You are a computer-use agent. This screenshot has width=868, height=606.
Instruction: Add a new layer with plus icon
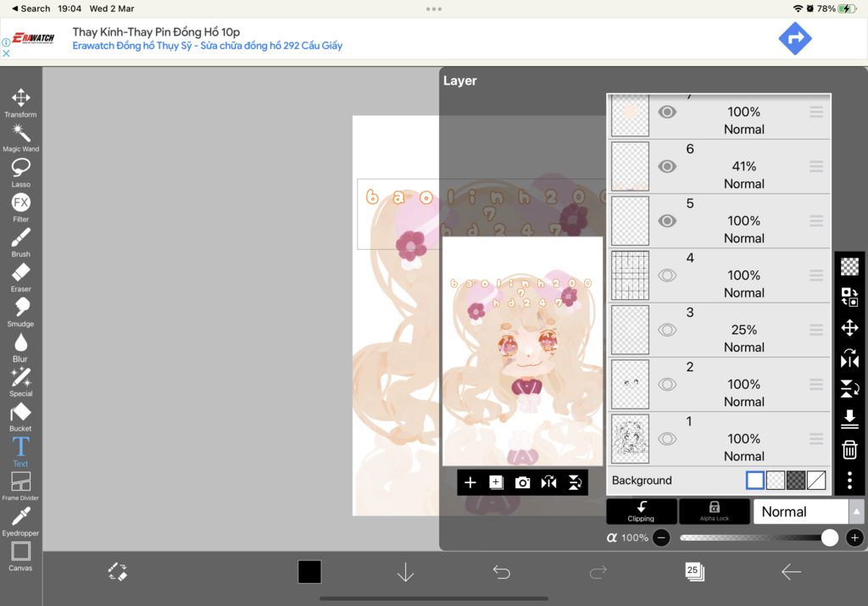(x=470, y=482)
